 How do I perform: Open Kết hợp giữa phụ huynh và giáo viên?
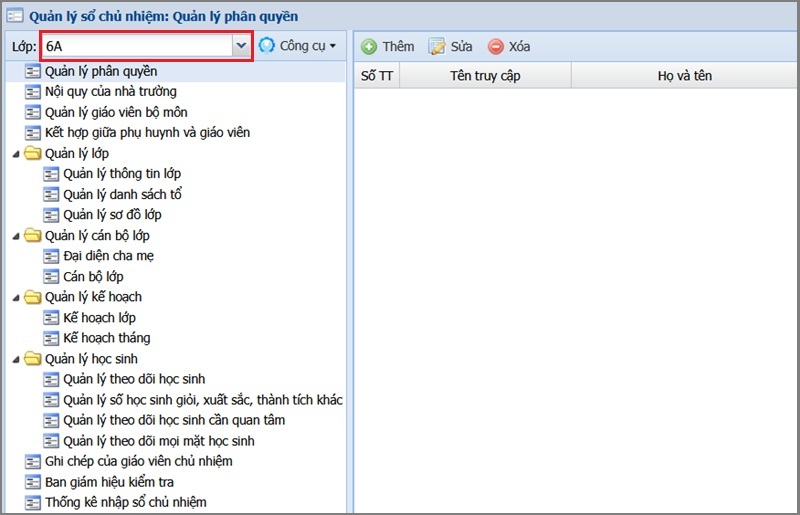(147, 133)
